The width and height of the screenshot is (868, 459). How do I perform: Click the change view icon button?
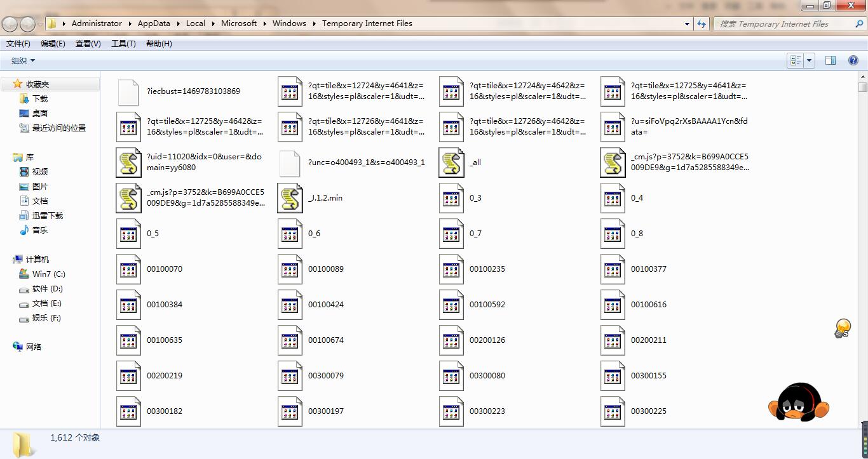(795, 60)
